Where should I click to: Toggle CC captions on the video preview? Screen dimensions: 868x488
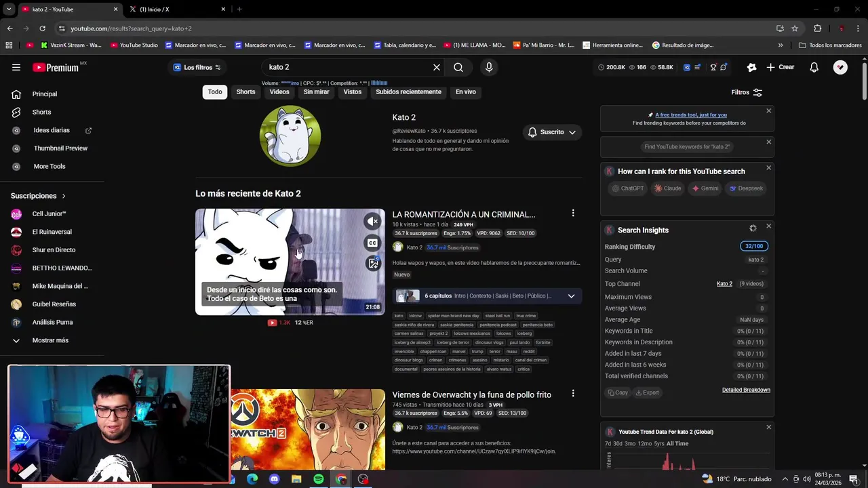[372, 243]
